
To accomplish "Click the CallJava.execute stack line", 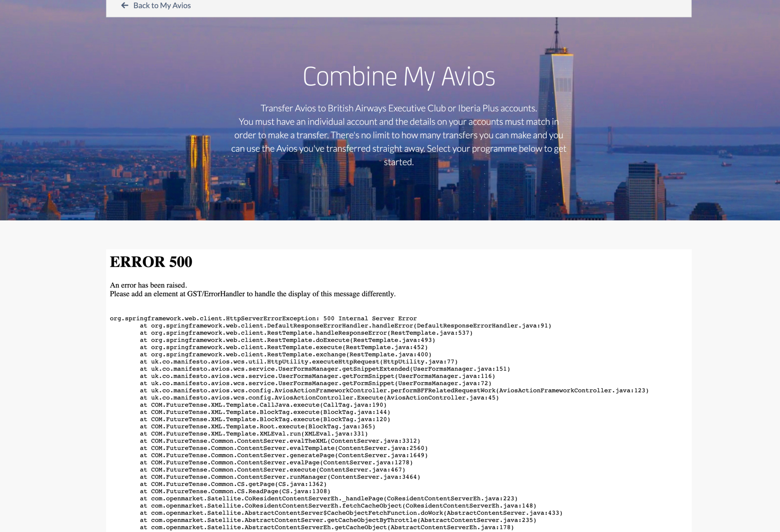I will click(x=263, y=405).
